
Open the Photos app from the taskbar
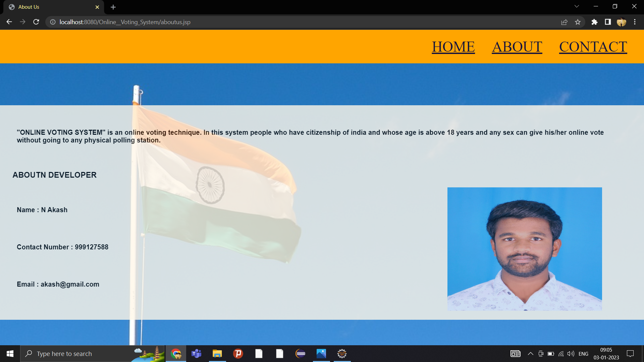321,353
